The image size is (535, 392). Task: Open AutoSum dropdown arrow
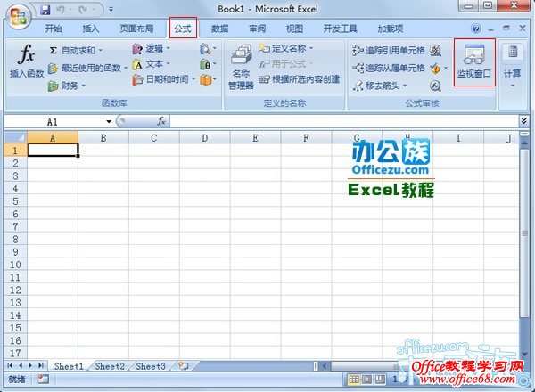101,51
